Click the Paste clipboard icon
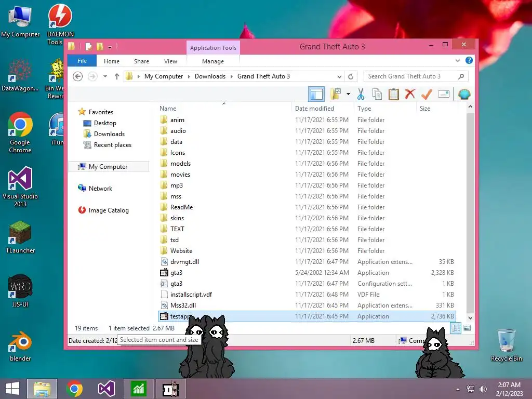Image resolution: width=532 pixels, height=399 pixels. pyautogui.click(x=394, y=94)
